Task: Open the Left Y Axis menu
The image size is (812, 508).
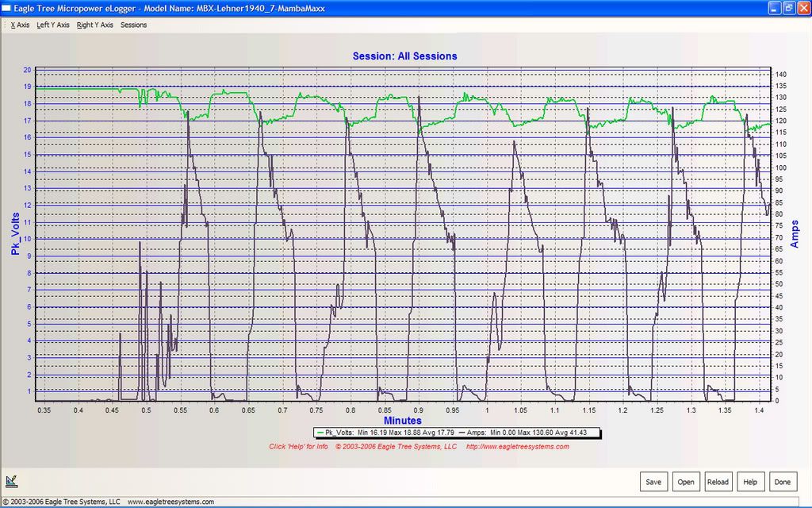Action: [x=53, y=25]
